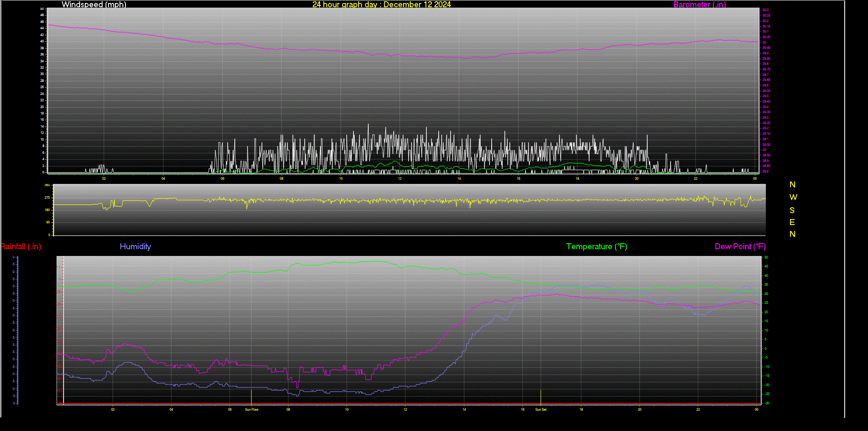Click hour '18' under the windspeed chart
Viewport: 868px width, 431px height.
[x=577, y=178]
